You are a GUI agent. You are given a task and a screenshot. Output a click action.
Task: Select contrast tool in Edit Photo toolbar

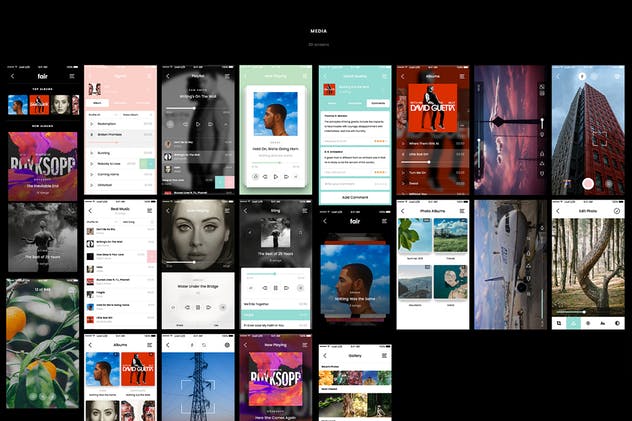point(617,323)
